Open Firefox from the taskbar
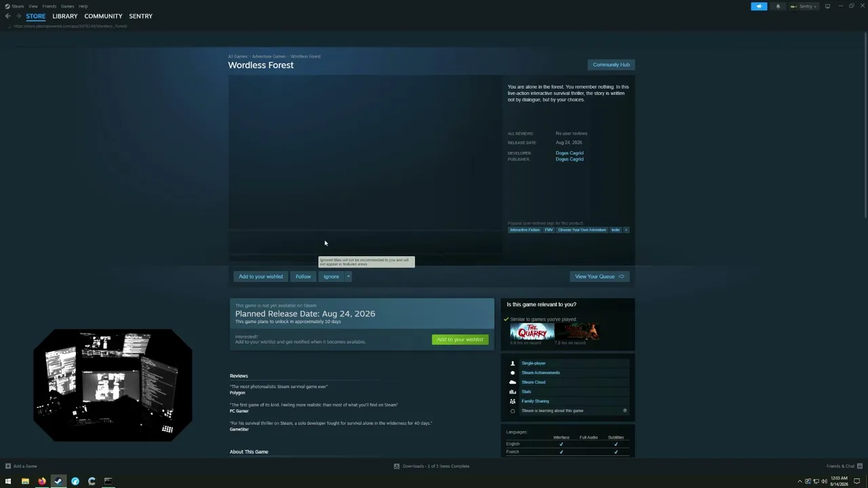Image resolution: width=868 pixels, height=488 pixels. 41,481
